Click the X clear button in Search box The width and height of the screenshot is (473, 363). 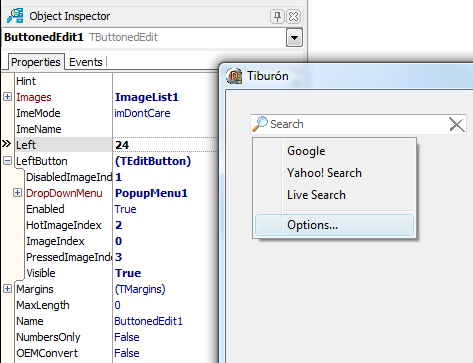click(x=457, y=125)
